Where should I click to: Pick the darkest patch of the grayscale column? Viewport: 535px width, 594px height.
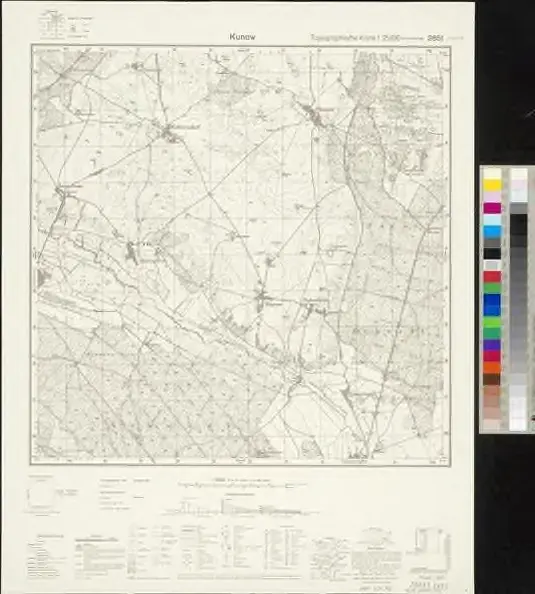click(518, 225)
